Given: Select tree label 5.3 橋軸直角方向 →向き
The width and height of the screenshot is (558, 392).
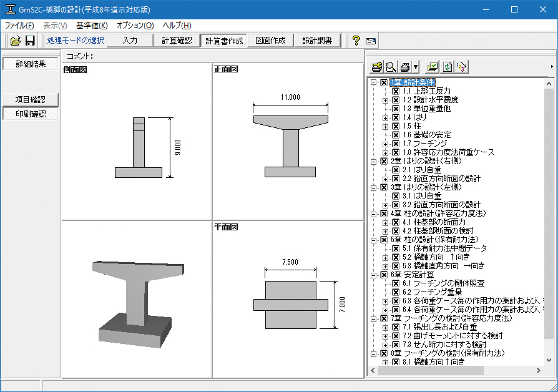Looking at the screenshot, I should tap(443, 266).
